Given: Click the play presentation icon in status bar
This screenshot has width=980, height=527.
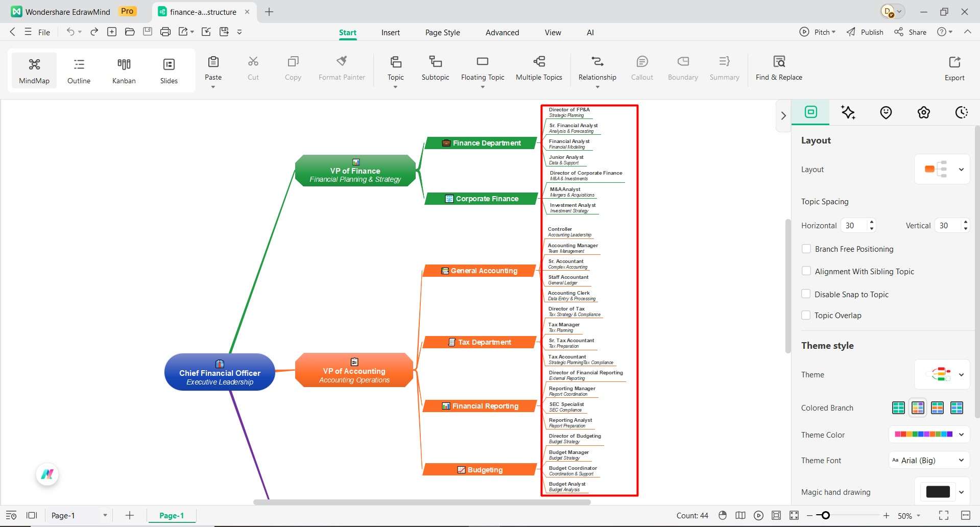Looking at the screenshot, I should click(758, 515).
